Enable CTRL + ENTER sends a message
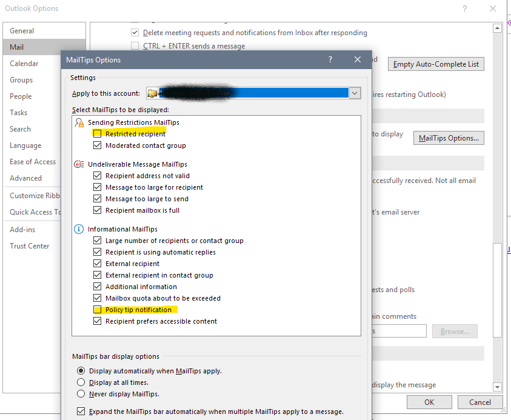 [135, 46]
